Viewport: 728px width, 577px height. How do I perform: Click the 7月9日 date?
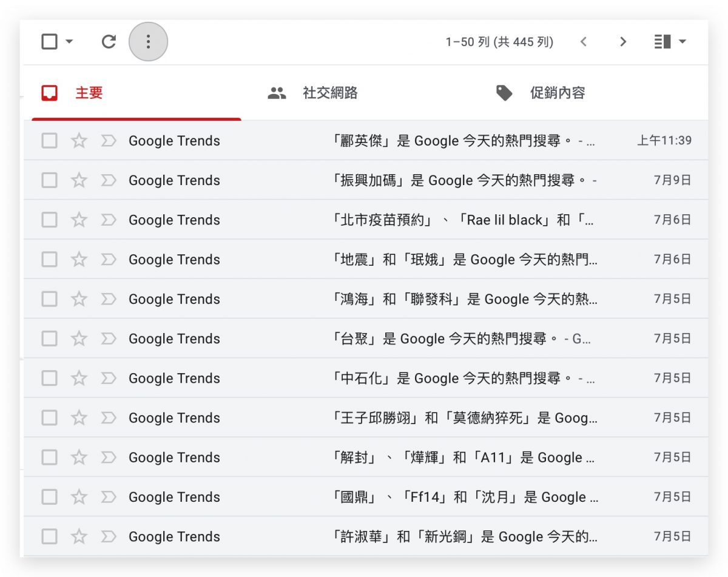click(673, 180)
